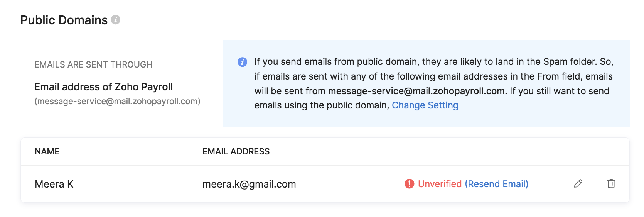This screenshot has width=644, height=217.
Task: Click the NAME column header
Action: coord(47,151)
